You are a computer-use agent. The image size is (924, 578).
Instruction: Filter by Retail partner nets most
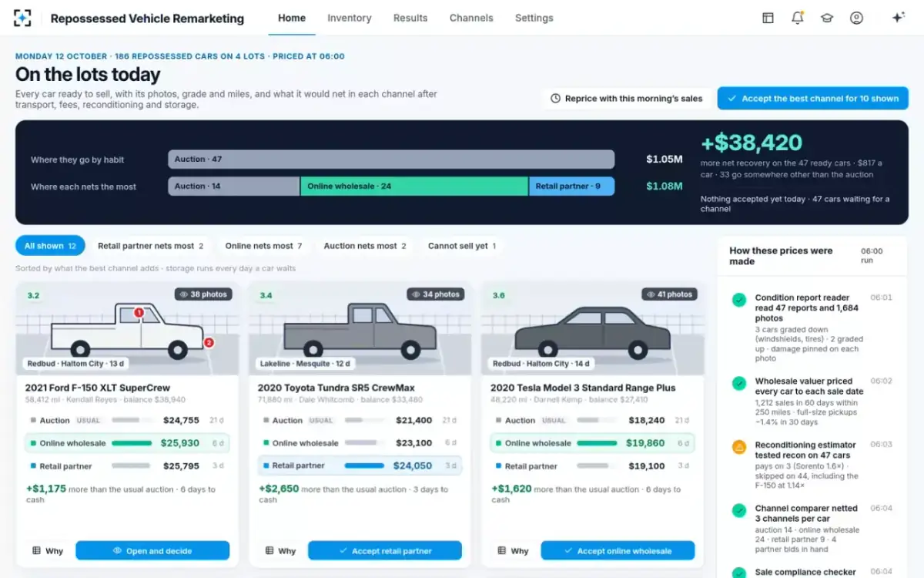[151, 246]
